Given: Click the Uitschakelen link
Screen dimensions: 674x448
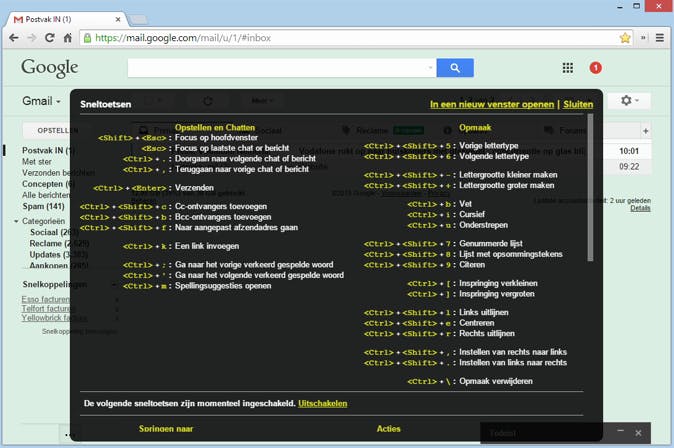Looking at the screenshot, I should coord(322,403).
